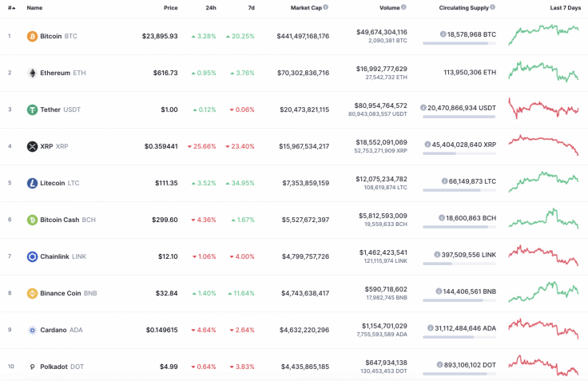Sort by the Name column header
Viewport: 588px width, 381px height.
tap(34, 7)
